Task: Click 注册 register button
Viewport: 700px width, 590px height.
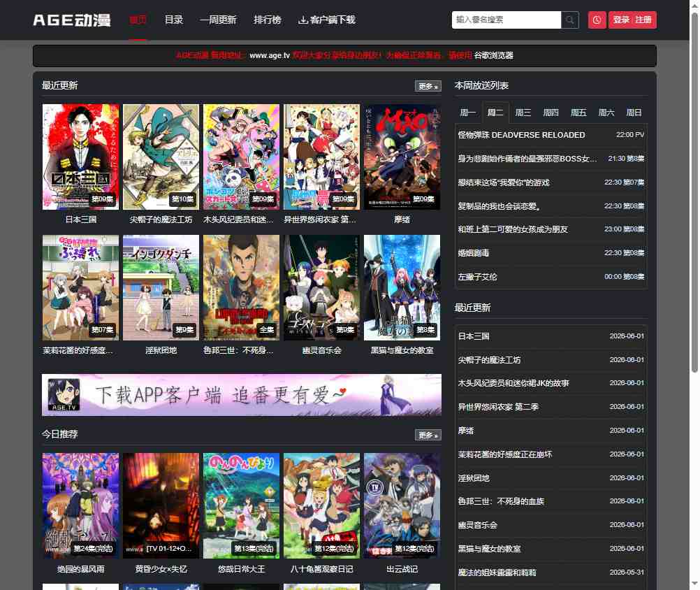Action: click(643, 20)
